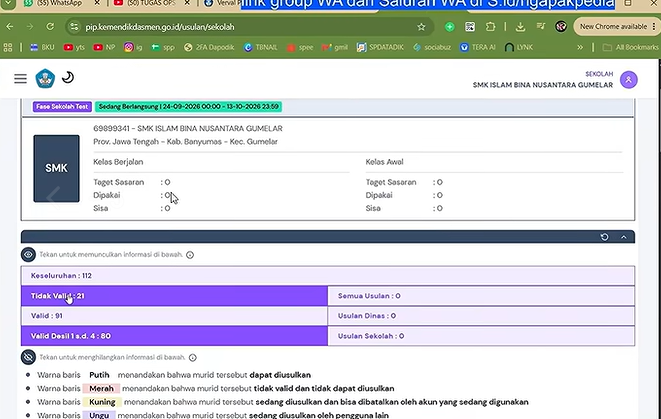Open the TBNAIL bookmark
The image size is (661, 419).
[x=261, y=47]
